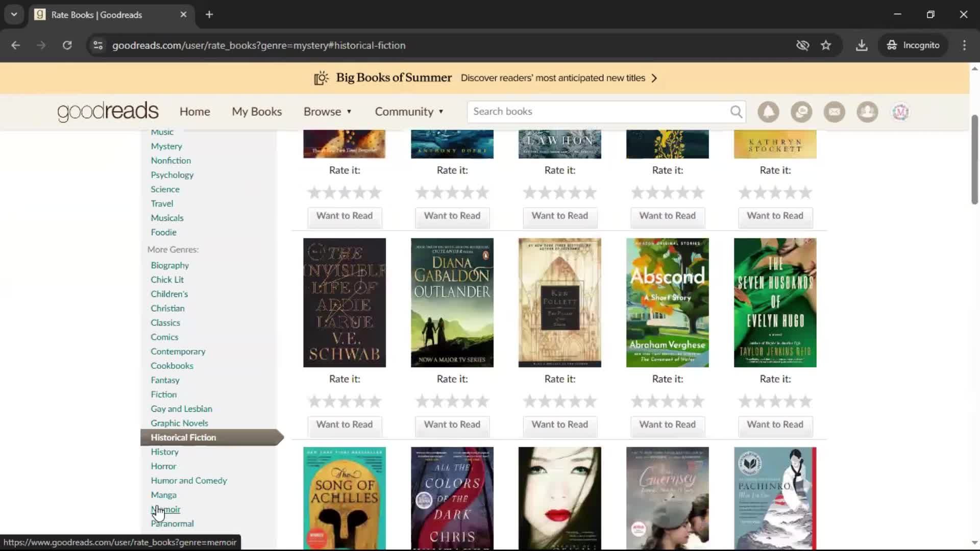Open the browser downloads icon
This screenshot has width=980, height=551.
click(x=862, y=45)
